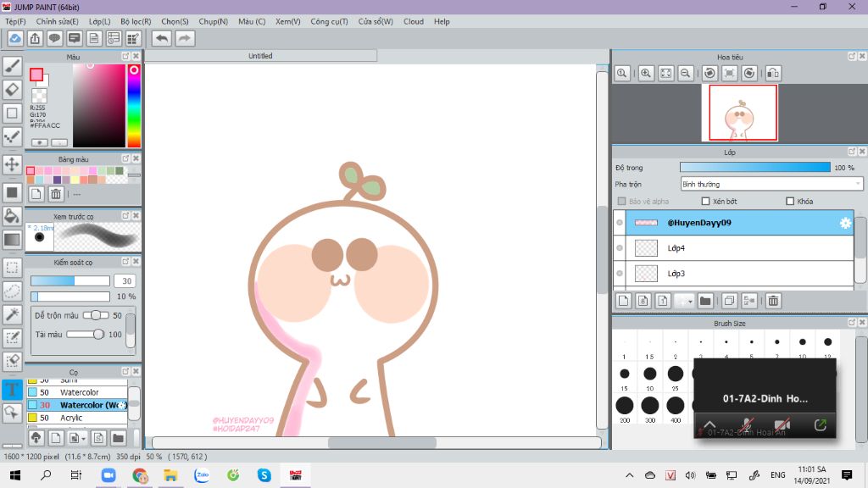
Task: Zoom out in the Navigator panel
Action: (685, 73)
